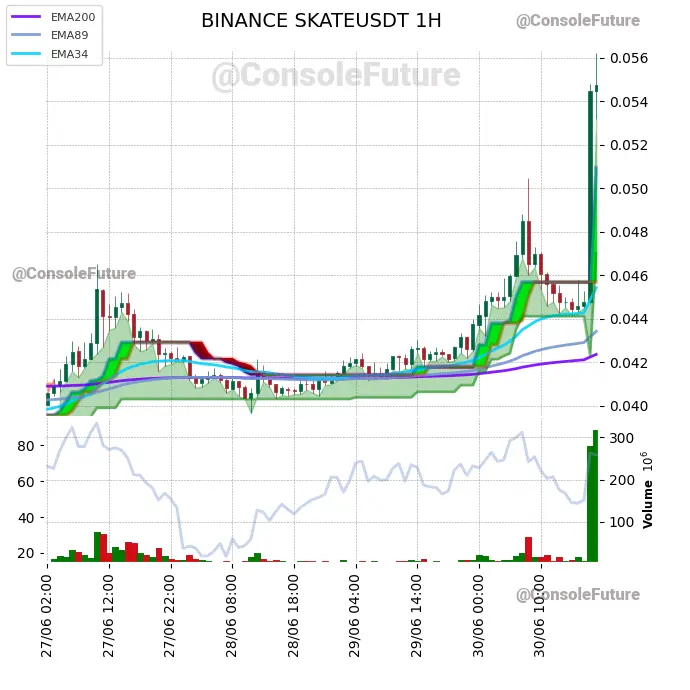The width and height of the screenshot is (690, 690).
Task: Click the 80 oscillator axis label
Action: [26, 446]
